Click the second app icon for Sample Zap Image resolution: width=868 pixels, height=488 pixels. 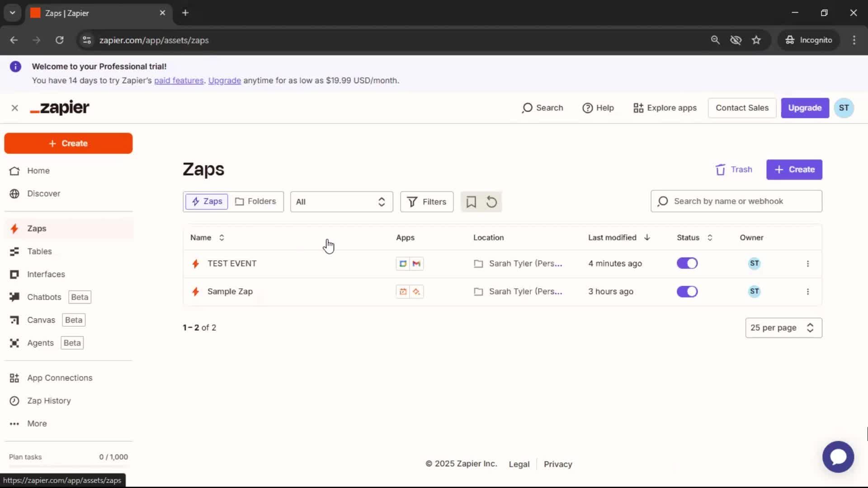416,291
